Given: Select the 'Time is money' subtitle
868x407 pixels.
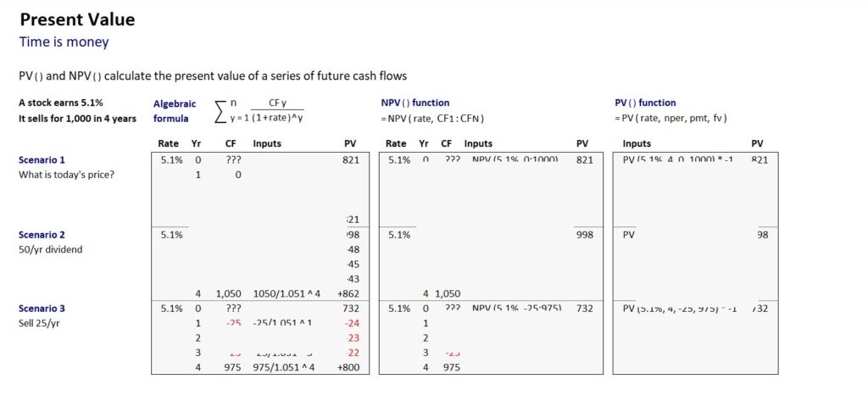Looking at the screenshot, I should (x=64, y=42).
